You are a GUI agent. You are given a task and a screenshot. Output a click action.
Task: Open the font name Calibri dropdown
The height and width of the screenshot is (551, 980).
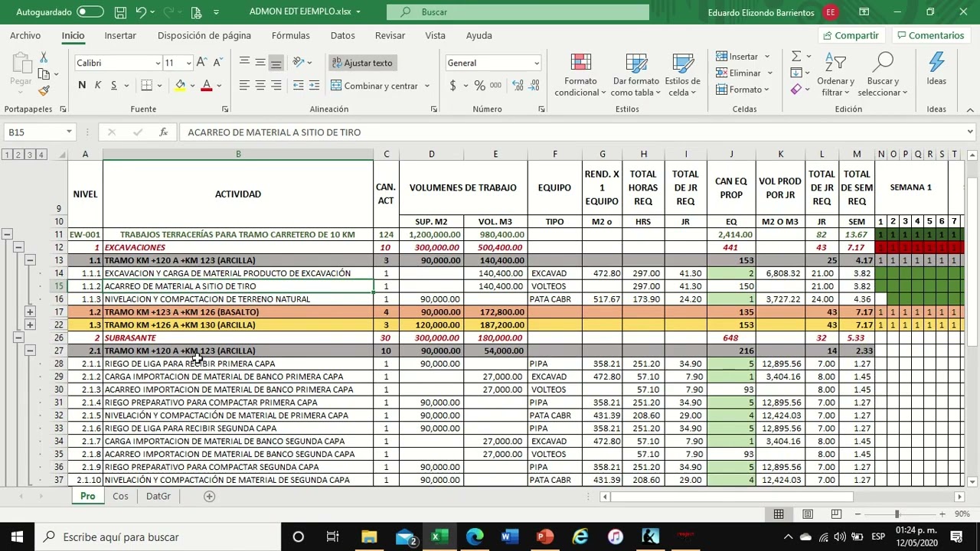click(158, 63)
